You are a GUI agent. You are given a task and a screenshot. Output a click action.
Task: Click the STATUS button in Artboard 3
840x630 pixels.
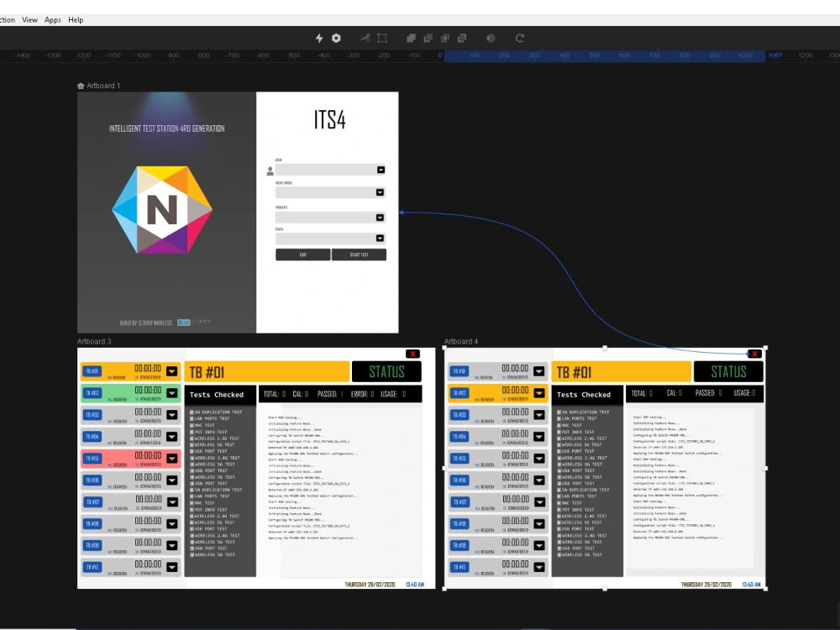tap(386, 372)
